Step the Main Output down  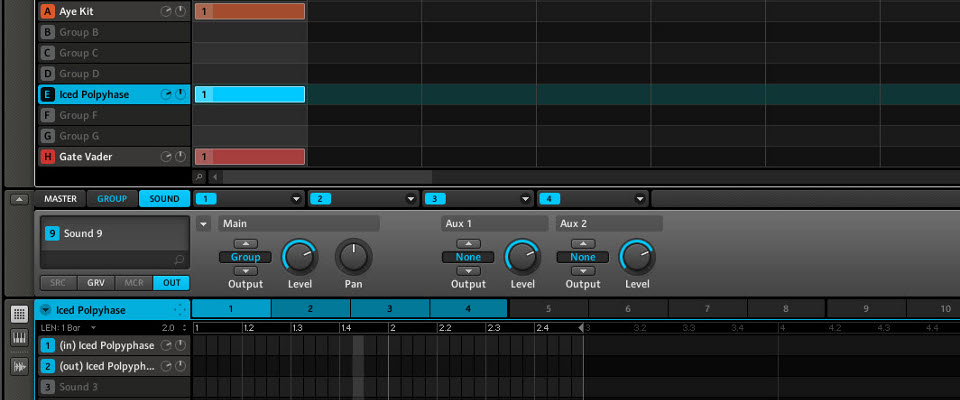click(246, 271)
